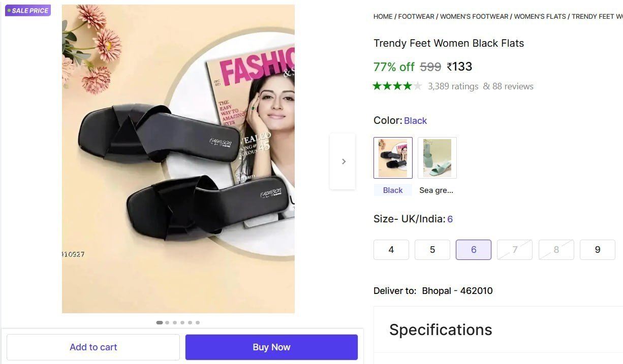The width and height of the screenshot is (623, 364).
Task: Click the unavailable size 7 box
Action: [515, 250]
